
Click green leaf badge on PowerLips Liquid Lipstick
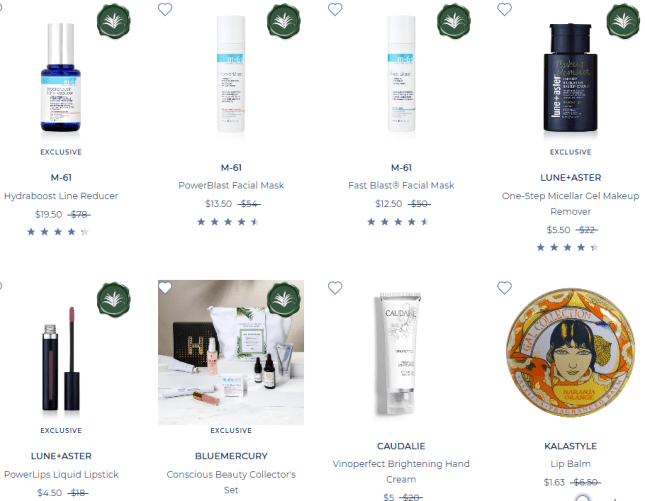(114, 299)
